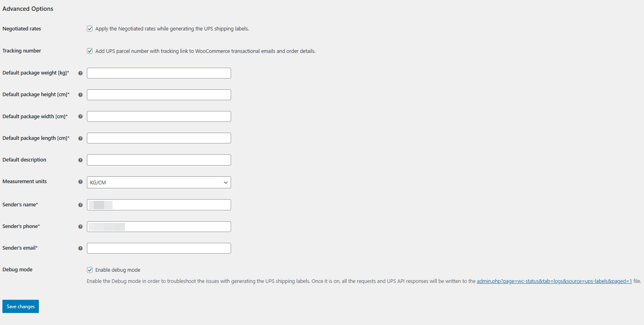Disable the Enable debug mode checkbox

coord(90,270)
